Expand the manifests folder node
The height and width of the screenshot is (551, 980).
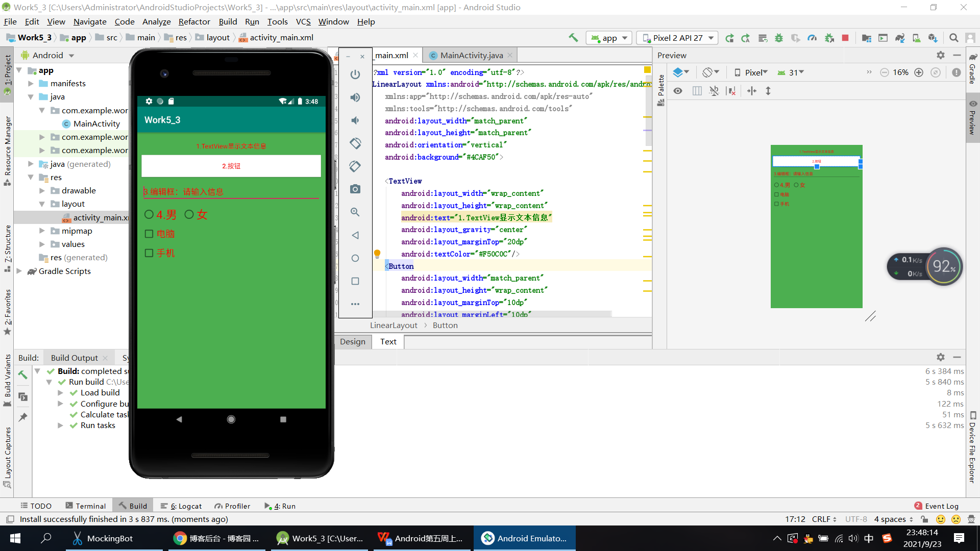click(31, 84)
